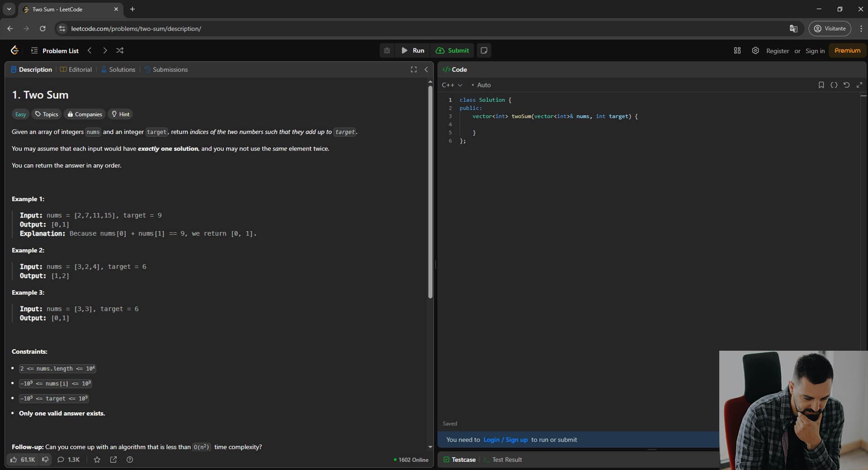Click the Register link
The width and height of the screenshot is (868, 470).
777,51
